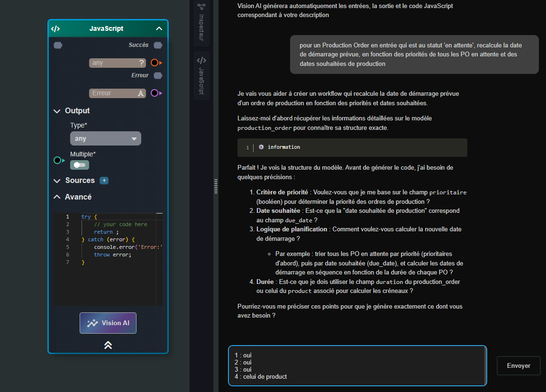Collapse the JavaScript node with header chevron

[x=159, y=28]
